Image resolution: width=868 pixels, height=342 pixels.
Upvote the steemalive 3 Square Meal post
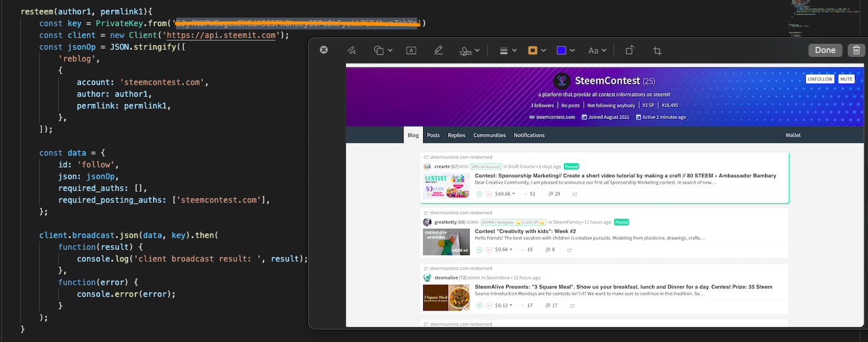(479, 305)
